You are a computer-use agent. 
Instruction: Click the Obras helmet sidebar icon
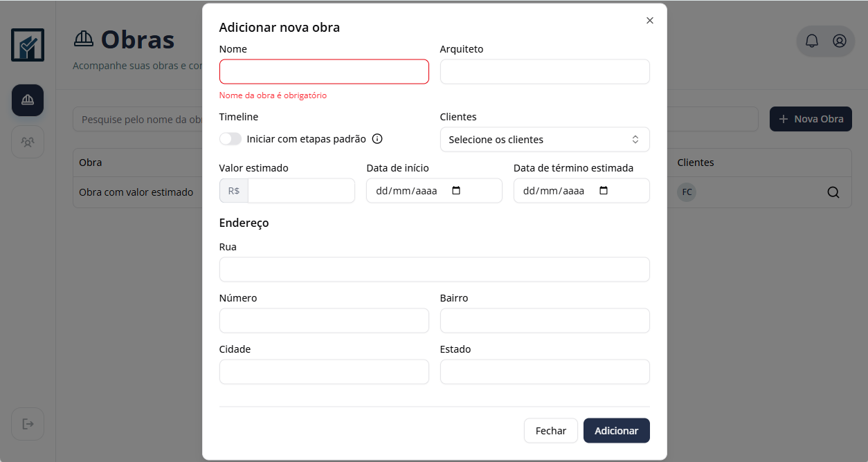click(28, 100)
